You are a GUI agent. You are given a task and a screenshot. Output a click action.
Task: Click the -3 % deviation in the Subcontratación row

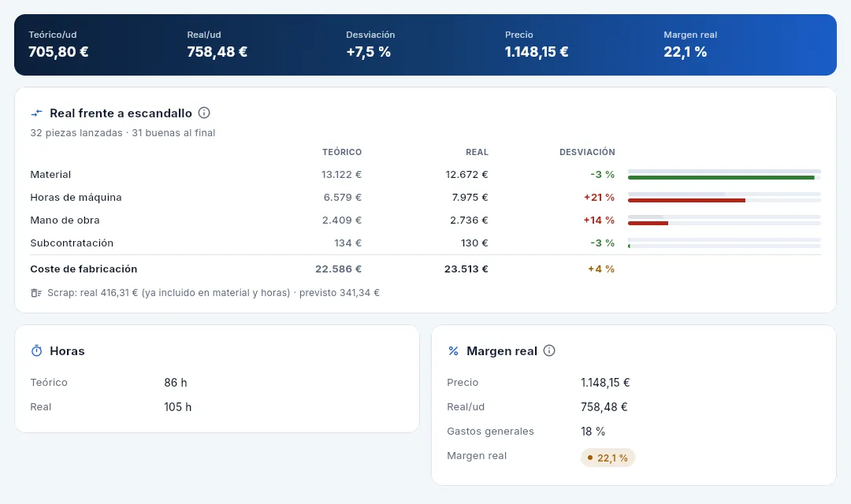click(603, 243)
